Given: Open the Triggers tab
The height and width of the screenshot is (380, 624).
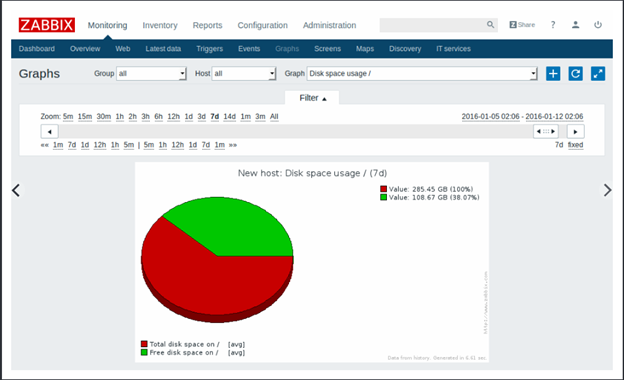Looking at the screenshot, I should pyautogui.click(x=209, y=49).
